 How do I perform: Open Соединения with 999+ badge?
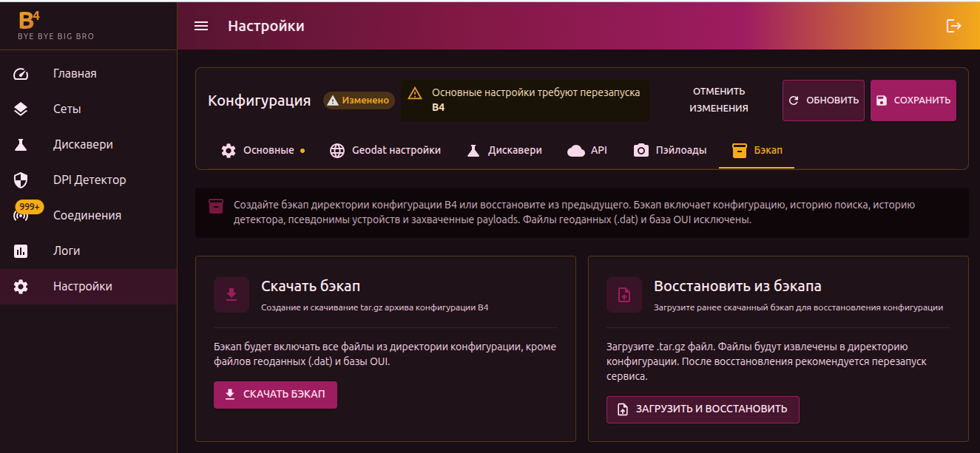point(87,216)
